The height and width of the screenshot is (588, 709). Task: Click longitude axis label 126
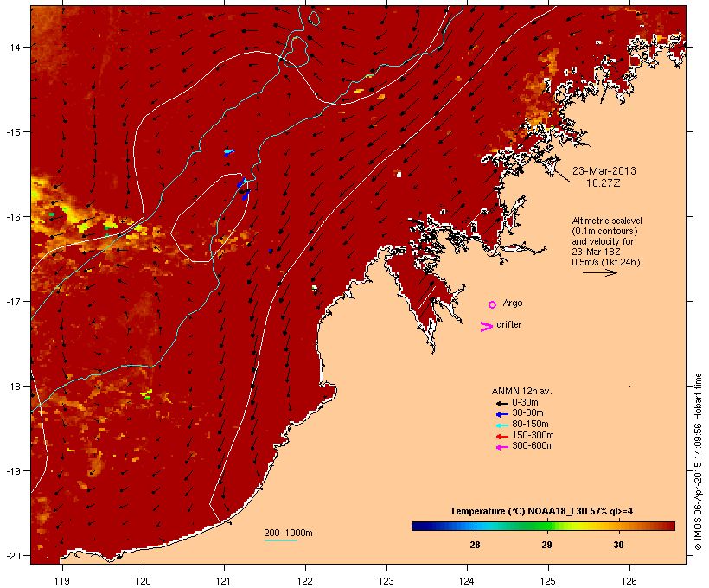[x=629, y=581]
